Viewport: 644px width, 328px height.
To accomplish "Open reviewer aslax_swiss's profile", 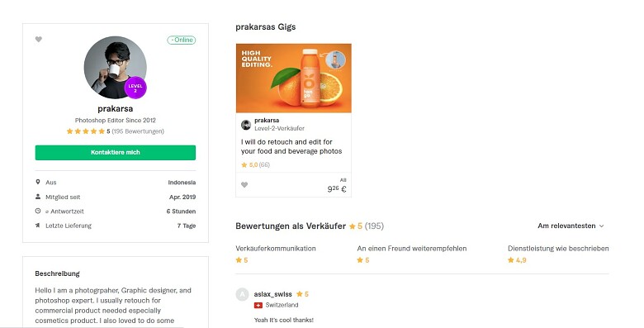I will (272, 294).
